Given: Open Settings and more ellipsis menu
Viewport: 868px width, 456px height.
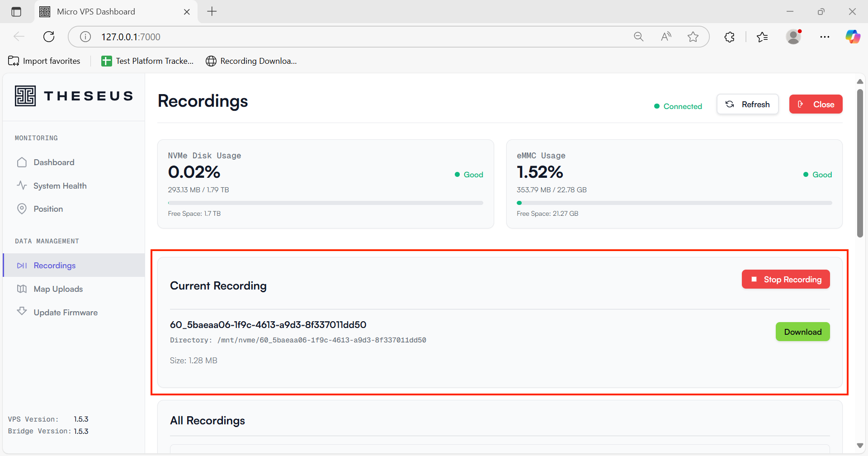Looking at the screenshot, I should [x=825, y=37].
